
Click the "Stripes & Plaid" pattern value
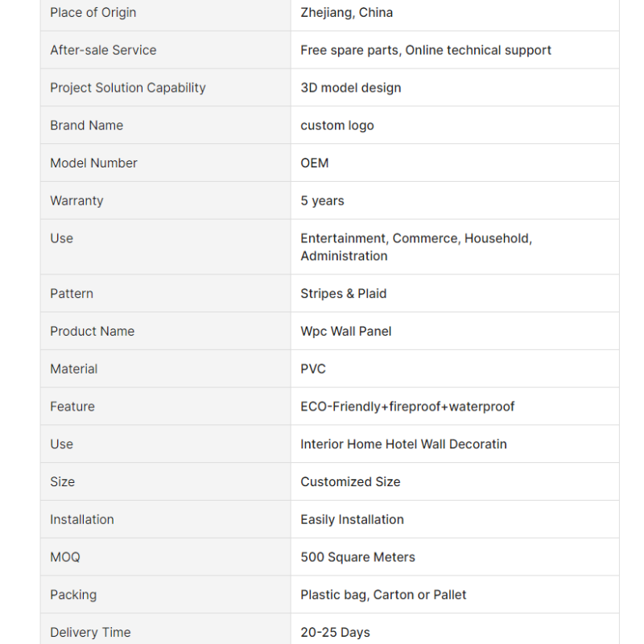tap(344, 294)
